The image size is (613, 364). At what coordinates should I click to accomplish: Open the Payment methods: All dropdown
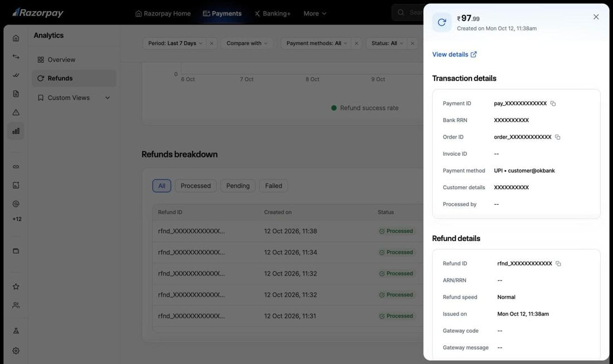[x=317, y=43]
